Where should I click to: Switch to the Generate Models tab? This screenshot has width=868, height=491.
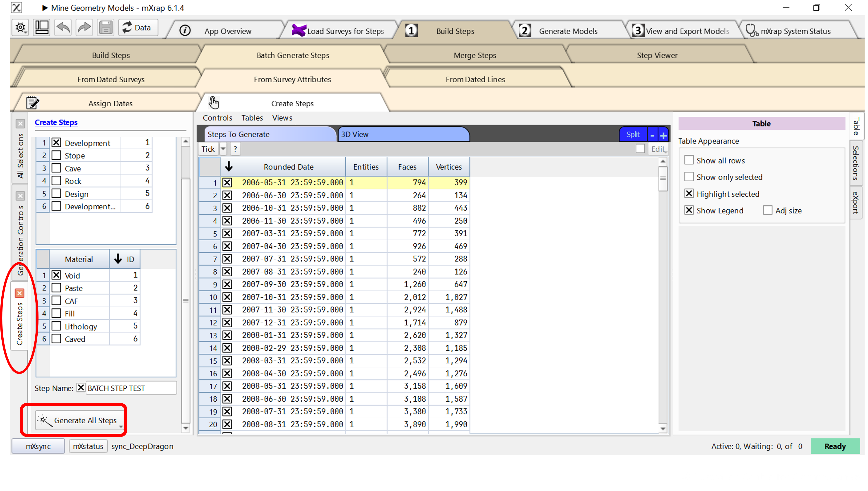point(568,31)
